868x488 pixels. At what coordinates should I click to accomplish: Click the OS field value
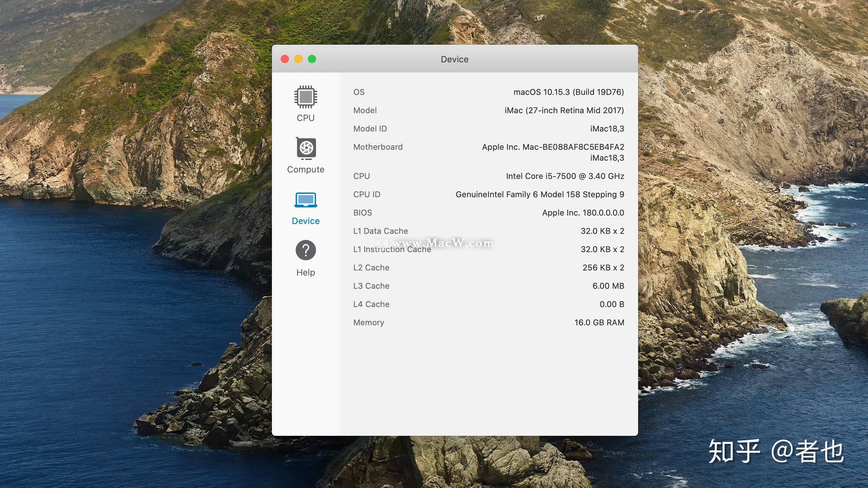tap(568, 91)
